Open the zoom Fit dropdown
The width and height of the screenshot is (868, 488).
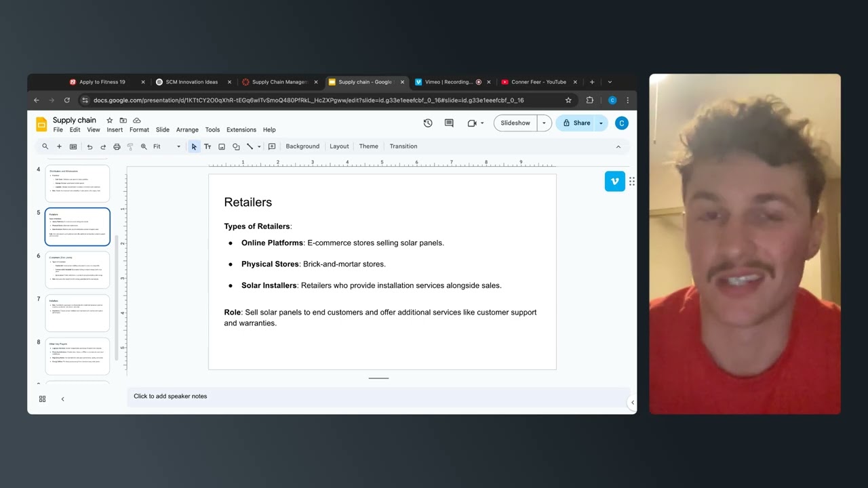click(x=166, y=146)
